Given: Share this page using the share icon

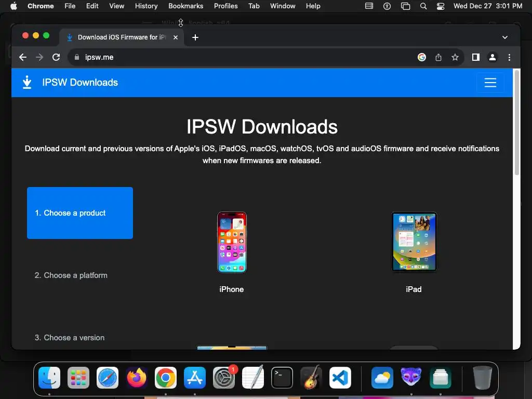Looking at the screenshot, I should (x=438, y=57).
